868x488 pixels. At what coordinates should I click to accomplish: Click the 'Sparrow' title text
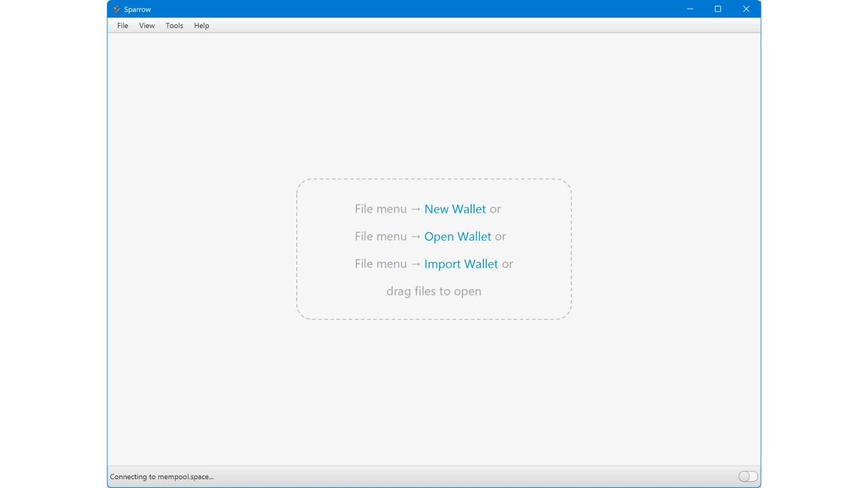click(138, 9)
